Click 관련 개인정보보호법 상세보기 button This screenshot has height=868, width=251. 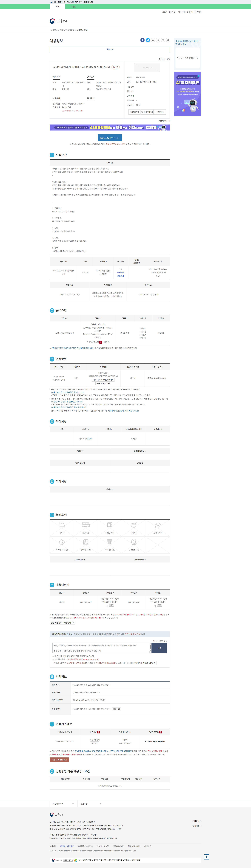[x=62, y=623]
